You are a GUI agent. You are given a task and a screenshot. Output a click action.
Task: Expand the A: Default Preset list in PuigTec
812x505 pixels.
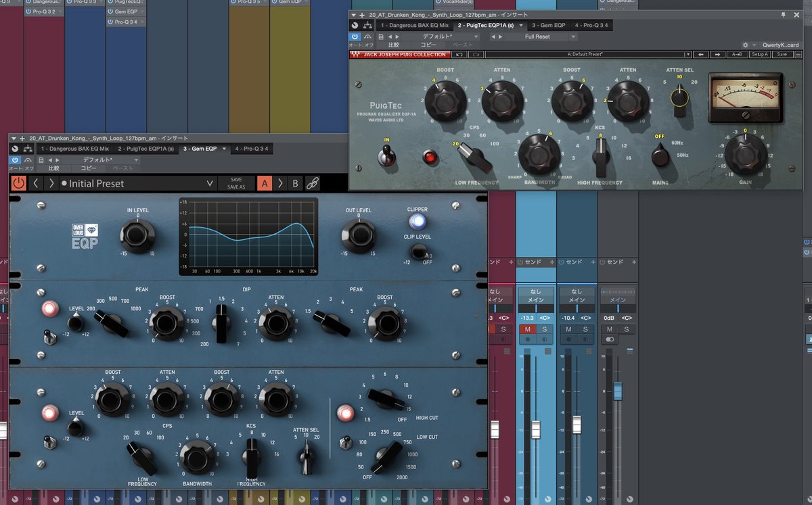pos(687,54)
